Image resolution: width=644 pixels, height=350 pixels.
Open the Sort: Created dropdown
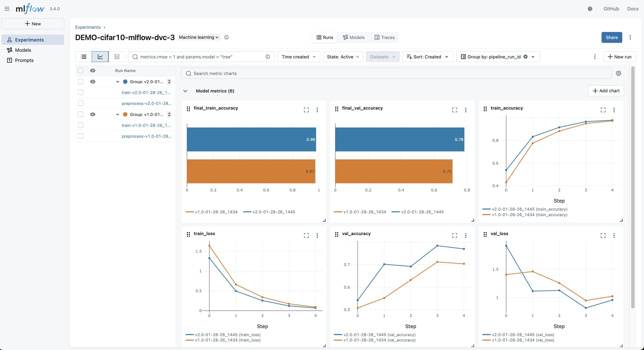click(427, 57)
